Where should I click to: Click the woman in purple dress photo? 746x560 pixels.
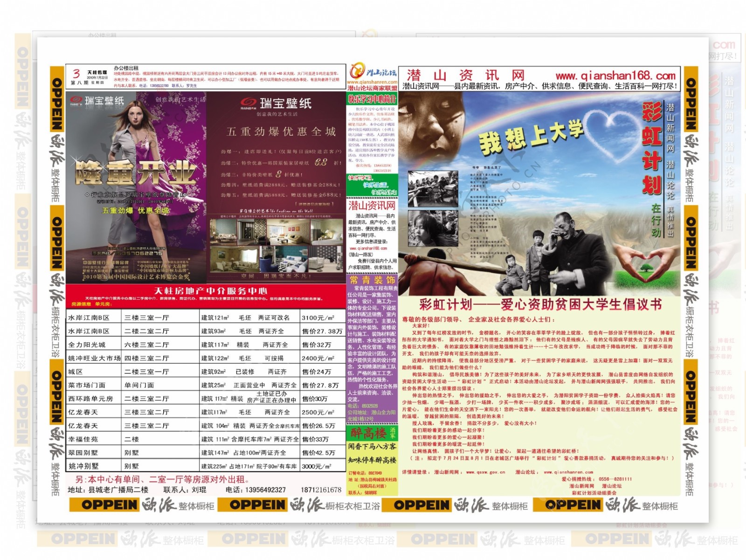click(x=136, y=187)
